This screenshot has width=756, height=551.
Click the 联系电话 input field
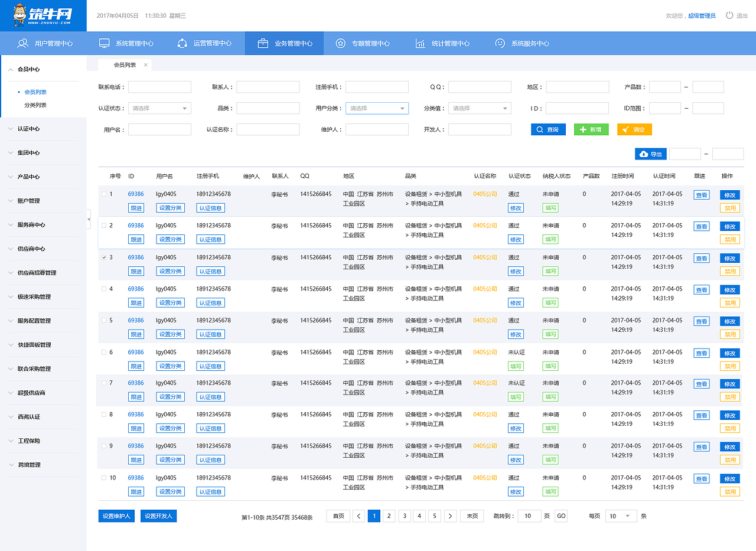tap(159, 87)
